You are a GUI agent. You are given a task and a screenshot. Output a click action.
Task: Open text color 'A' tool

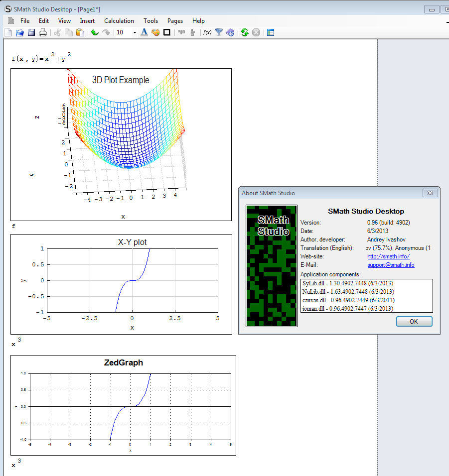point(144,33)
